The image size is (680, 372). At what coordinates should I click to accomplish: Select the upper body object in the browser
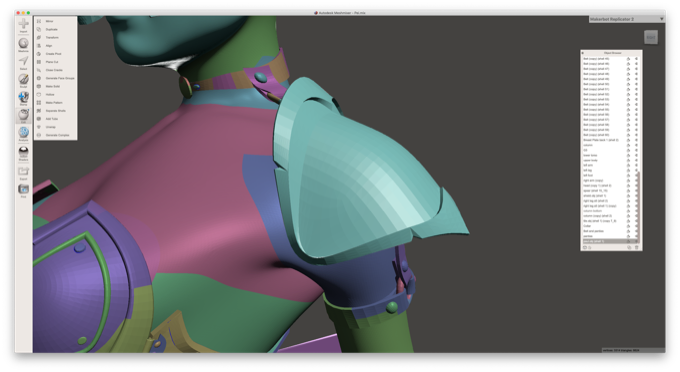tap(610, 160)
